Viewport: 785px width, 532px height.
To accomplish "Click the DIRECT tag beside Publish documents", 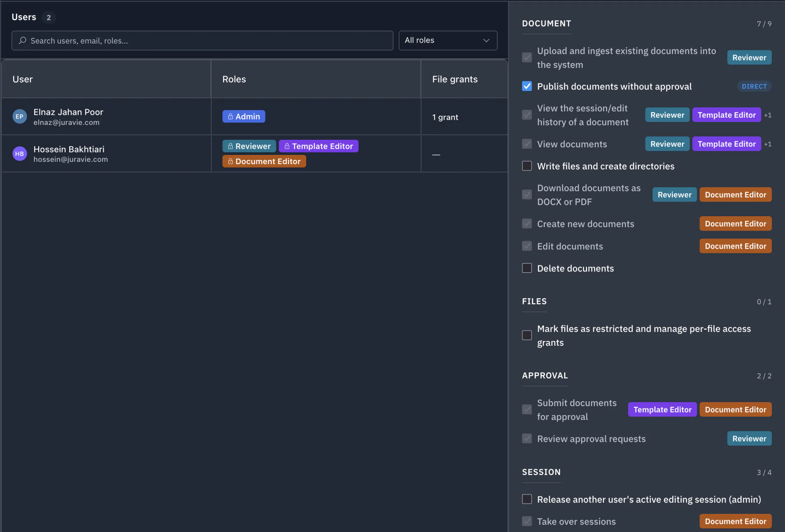I will [x=754, y=86].
